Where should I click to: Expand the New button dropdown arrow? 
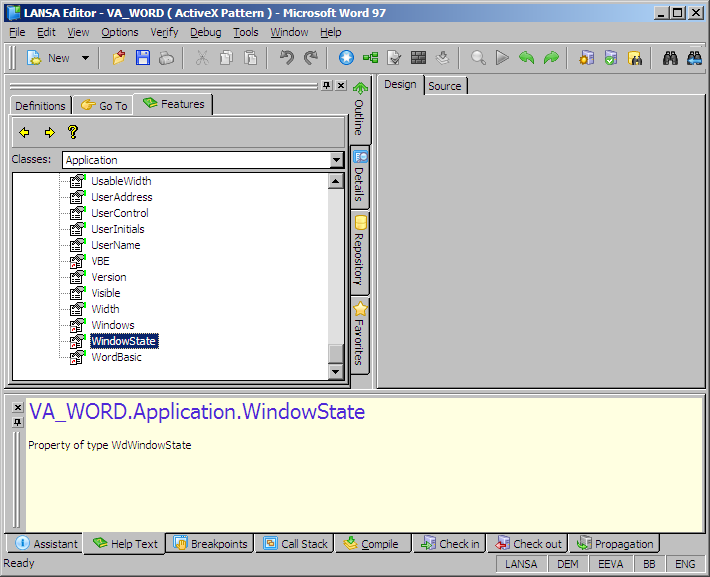(85, 58)
